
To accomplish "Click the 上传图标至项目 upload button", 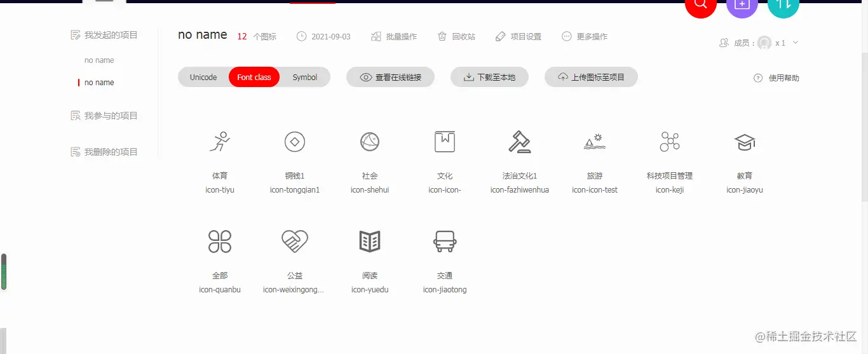I will (591, 78).
